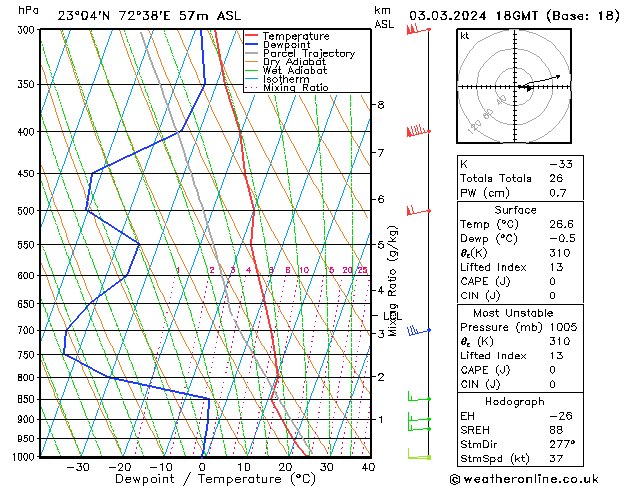
Task: Click the Hodograph section heading
Action: pyautogui.click(x=515, y=402)
